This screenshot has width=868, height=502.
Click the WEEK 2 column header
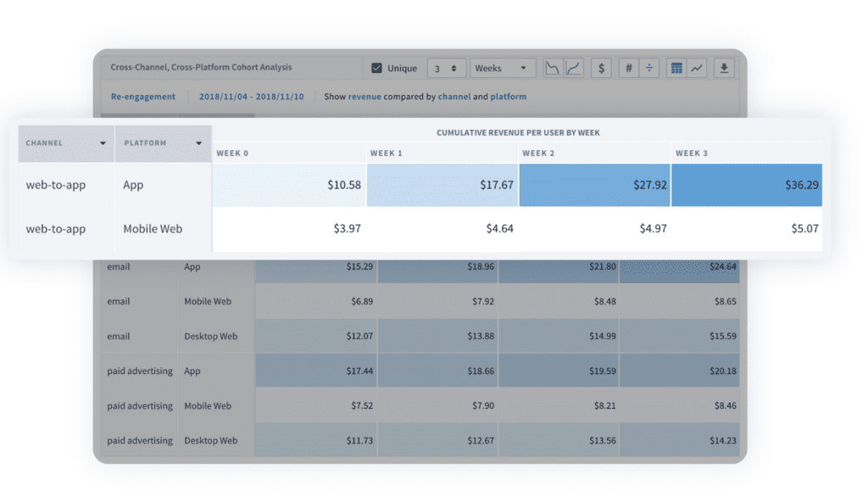click(537, 153)
